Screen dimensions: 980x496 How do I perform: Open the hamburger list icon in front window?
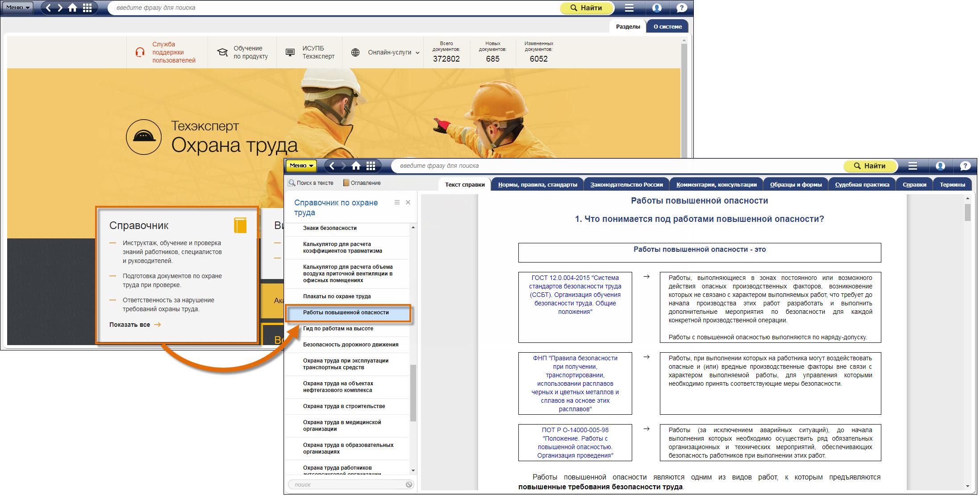tap(913, 166)
